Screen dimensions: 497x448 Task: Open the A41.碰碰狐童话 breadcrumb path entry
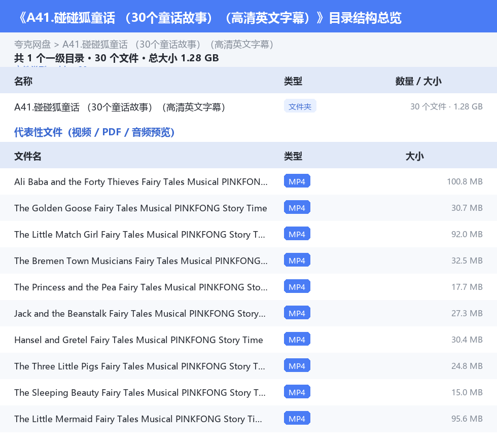point(168,45)
